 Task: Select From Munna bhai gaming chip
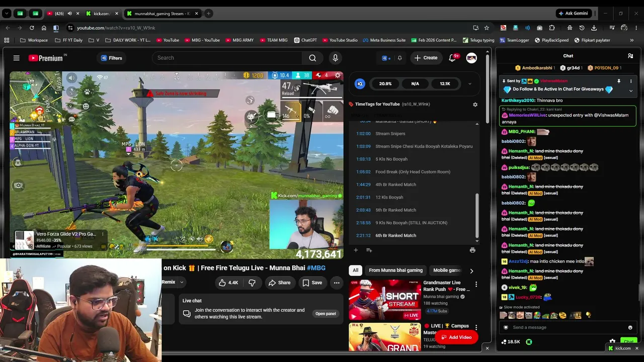395,270
